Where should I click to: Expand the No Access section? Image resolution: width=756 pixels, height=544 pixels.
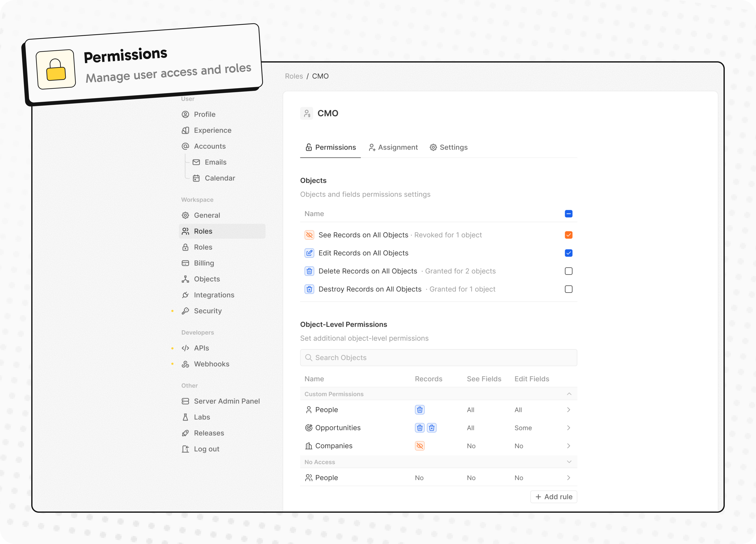pos(569,462)
